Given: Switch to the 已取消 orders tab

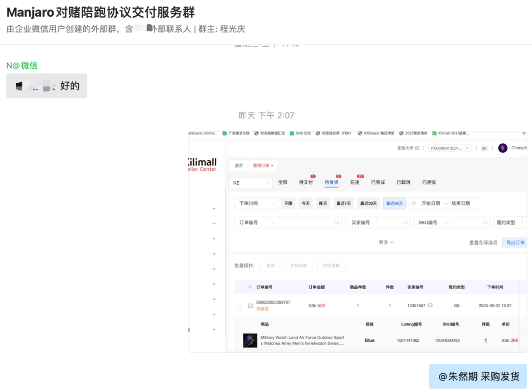Looking at the screenshot, I should pos(403,182).
